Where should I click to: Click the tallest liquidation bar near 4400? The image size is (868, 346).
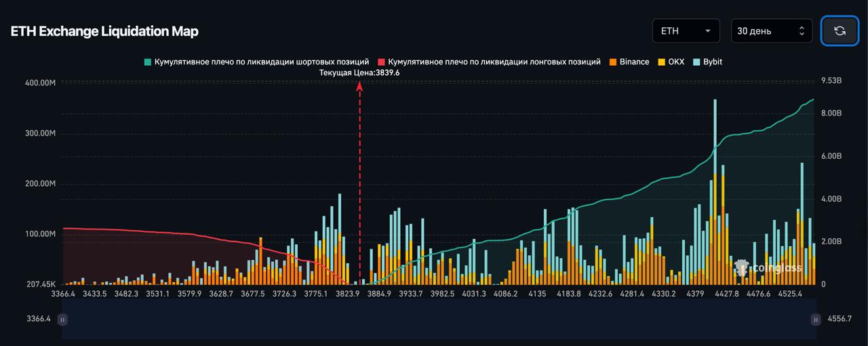(x=715, y=170)
